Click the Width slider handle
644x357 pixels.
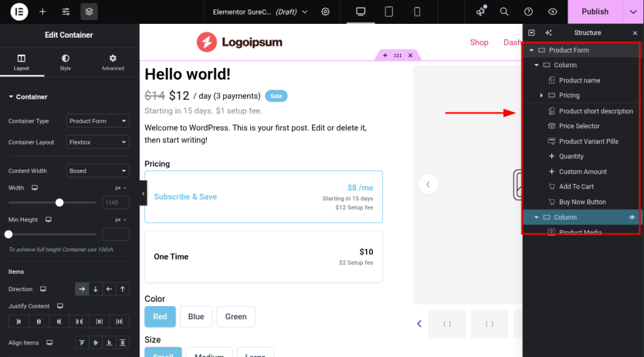[59, 202]
